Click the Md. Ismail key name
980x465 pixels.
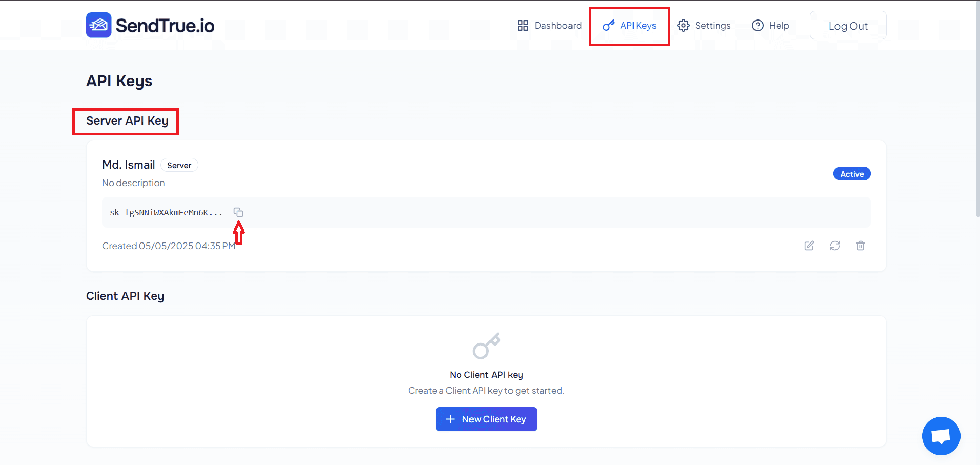coord(128,165)
